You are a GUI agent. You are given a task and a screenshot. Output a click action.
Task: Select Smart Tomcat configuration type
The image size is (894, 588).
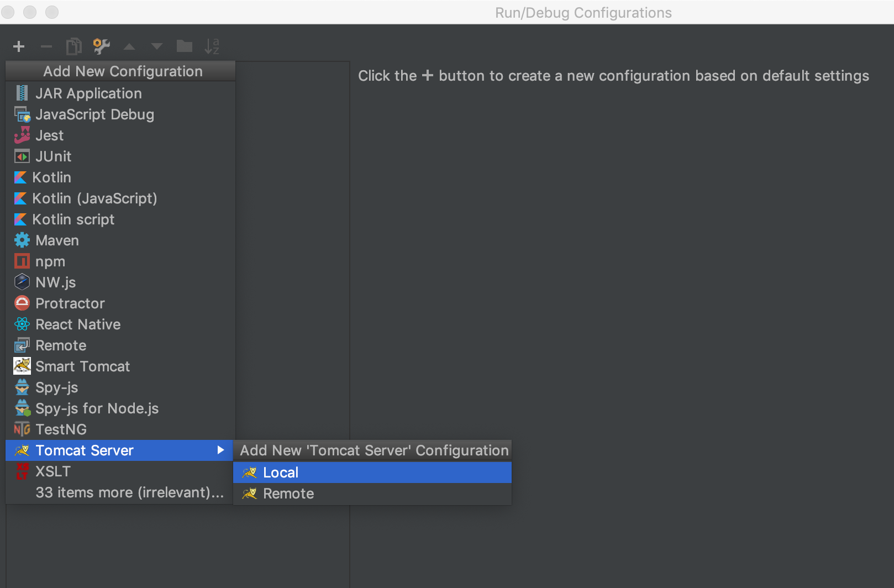click(82, 366)
